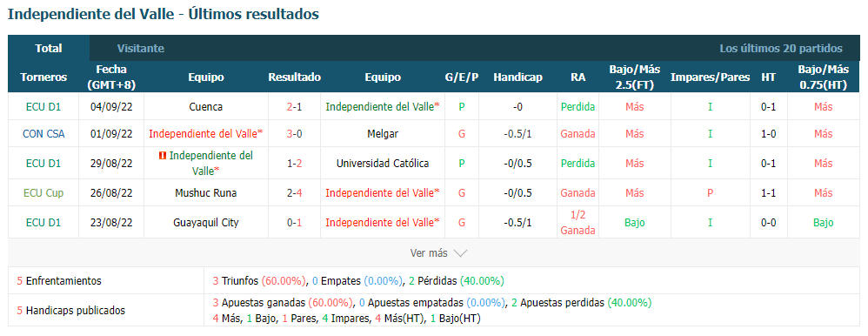
Task: Click the red card icon beside Independiente del Valle
Action: pos(162,157)
